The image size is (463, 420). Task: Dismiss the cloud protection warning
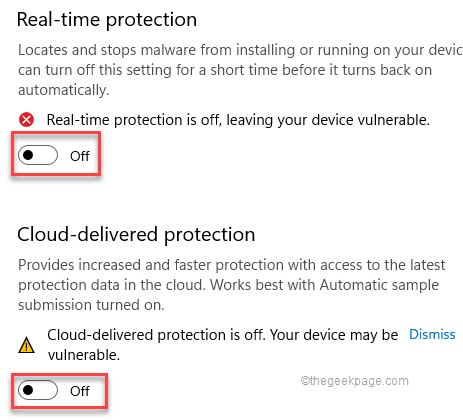[x=432, y=334]
